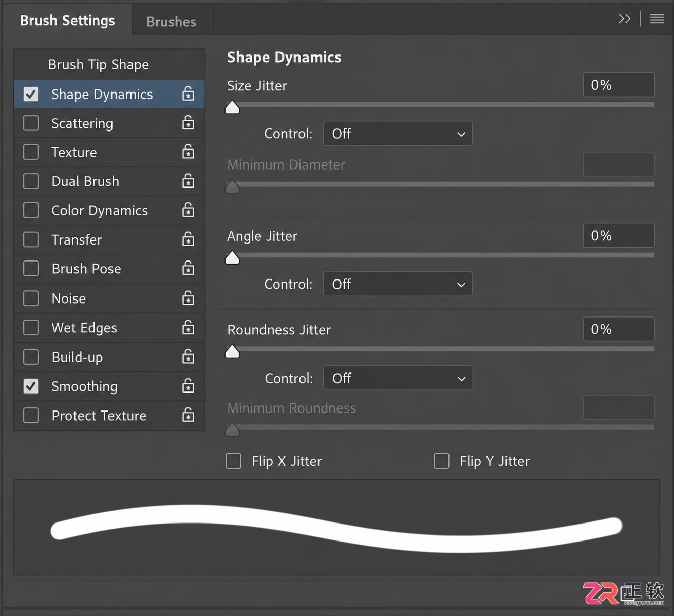
Task: Click the Noise lock icon
Action: tap(188, 298)
